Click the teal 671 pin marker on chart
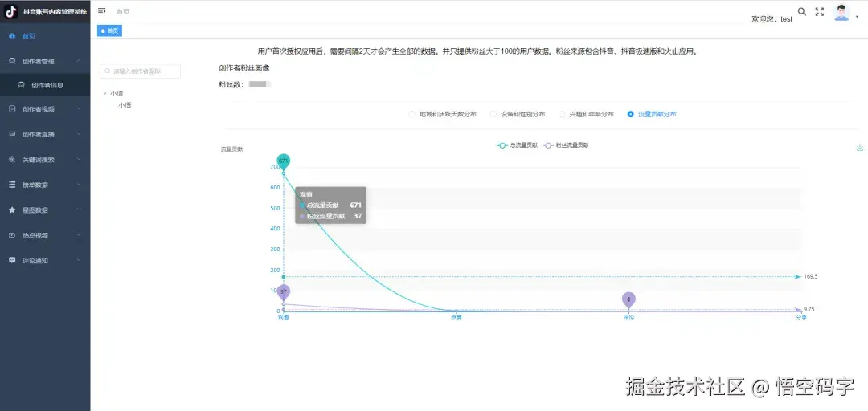Viewport: 868px width, 411px height. 284,161
